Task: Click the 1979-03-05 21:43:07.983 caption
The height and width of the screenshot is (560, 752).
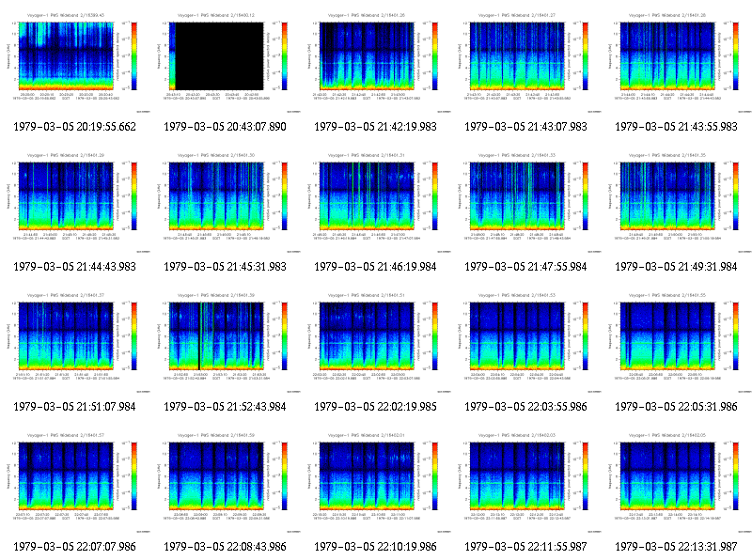Action: [x=525, y=127]
